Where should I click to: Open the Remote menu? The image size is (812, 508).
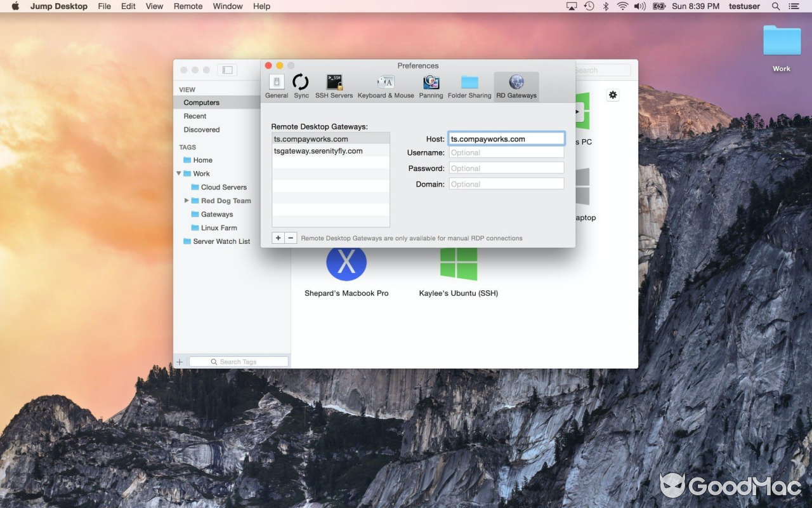(x=188, y=6)
